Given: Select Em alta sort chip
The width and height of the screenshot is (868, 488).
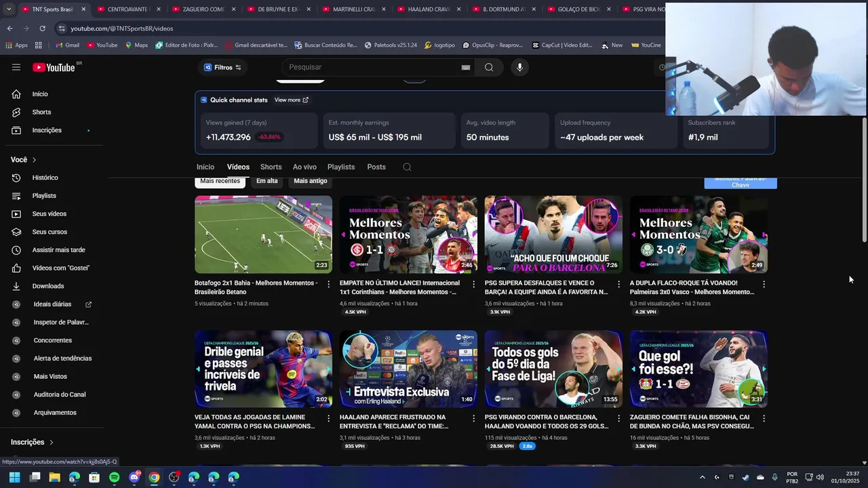Looking at the screenshot, I should tap(267, 181).
